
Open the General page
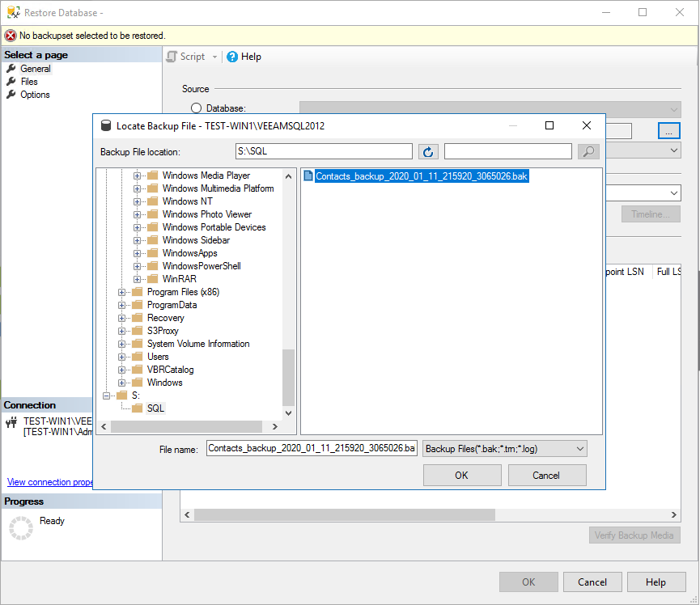click(x=36, y=68)
